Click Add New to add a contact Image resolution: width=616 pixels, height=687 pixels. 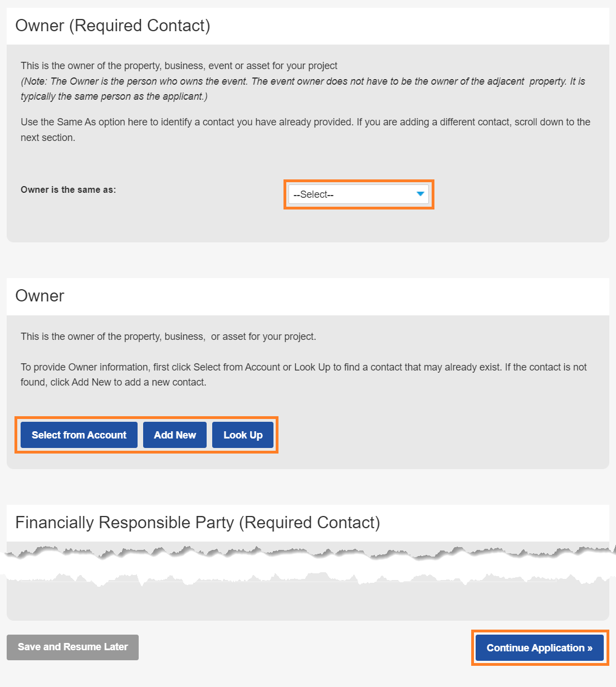click(175, 435)
